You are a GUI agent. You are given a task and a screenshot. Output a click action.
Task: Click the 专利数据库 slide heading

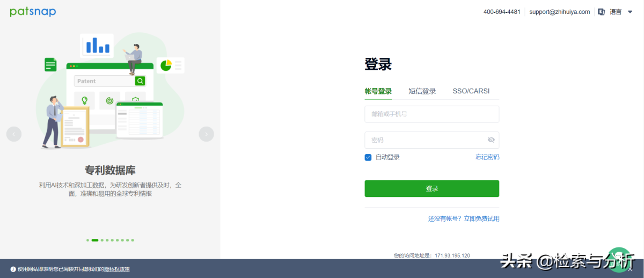click(110, 171)
